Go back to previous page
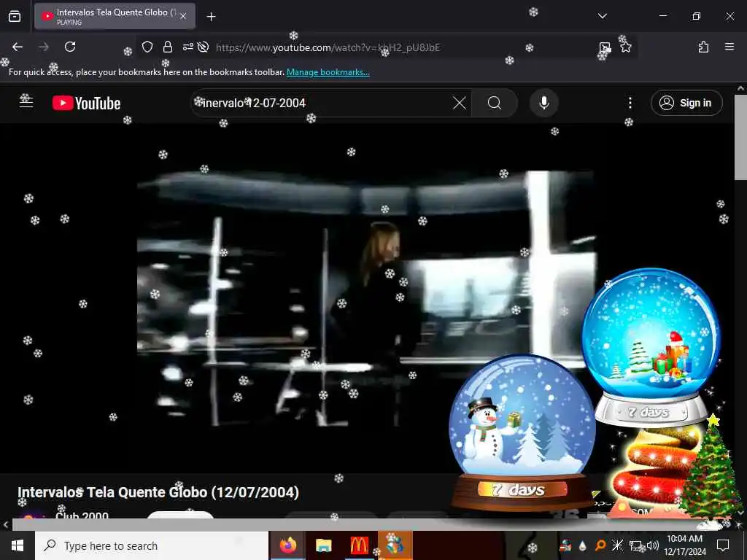Image resolution: width=747 pixels, height=560 pixels. coord(18,47)
